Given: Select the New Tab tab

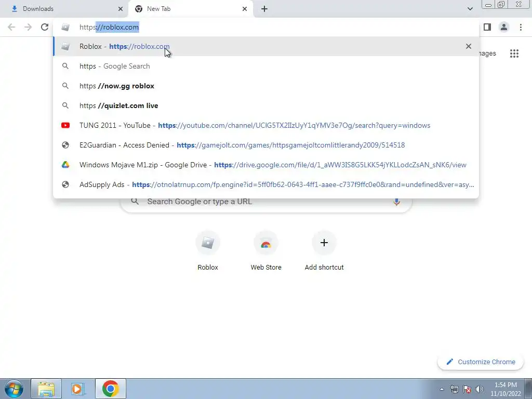Looking at the screenshot, I should [190, 9].
